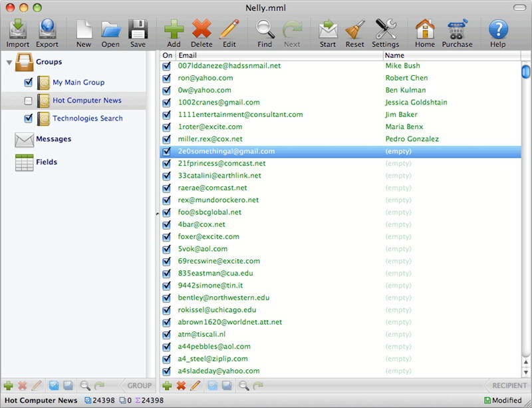Click the Purchase cart icon
532x408 pixels.
(x=457, y=30)
